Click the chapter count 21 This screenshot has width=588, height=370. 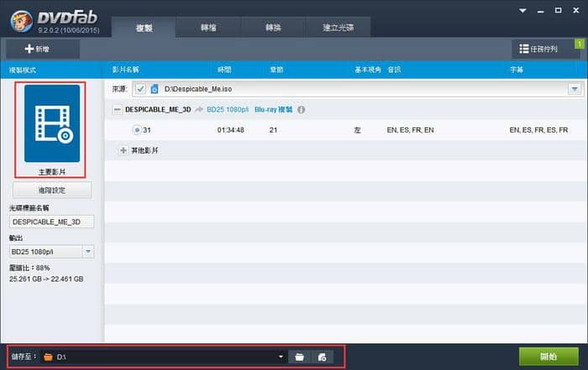[273, 130]
